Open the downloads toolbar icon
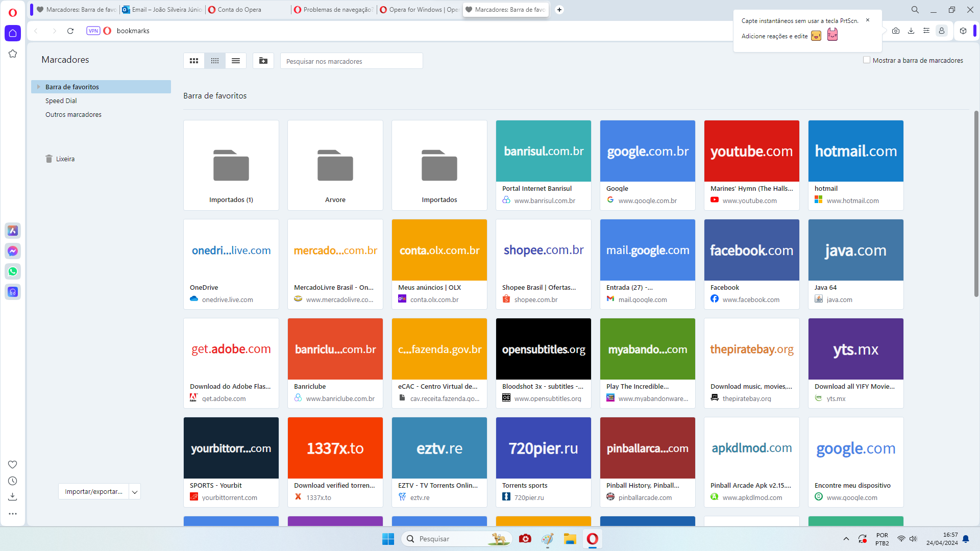 911,31
